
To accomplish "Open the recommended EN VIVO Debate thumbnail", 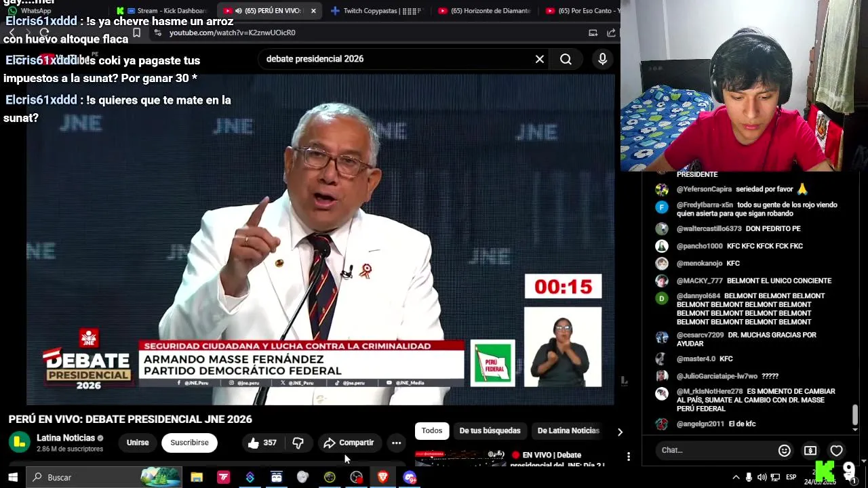I will [x=460, y=459].
